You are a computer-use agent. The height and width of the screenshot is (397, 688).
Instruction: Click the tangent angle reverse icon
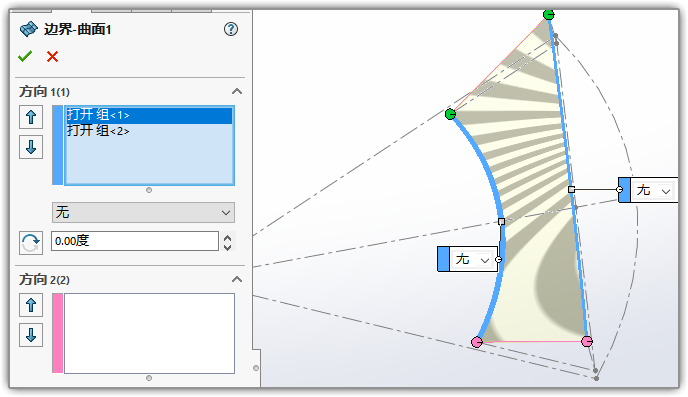pyautogui.click(x=31, y=243)
